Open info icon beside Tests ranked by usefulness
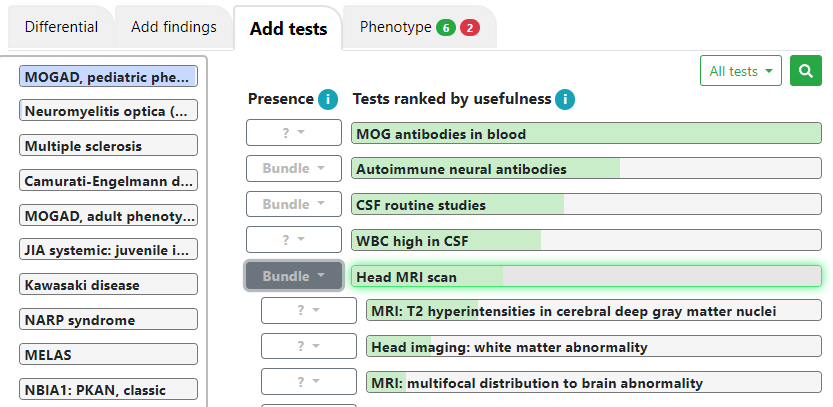Image resolution: width=833 pixels, height=407 pixels. click(565, 99)
